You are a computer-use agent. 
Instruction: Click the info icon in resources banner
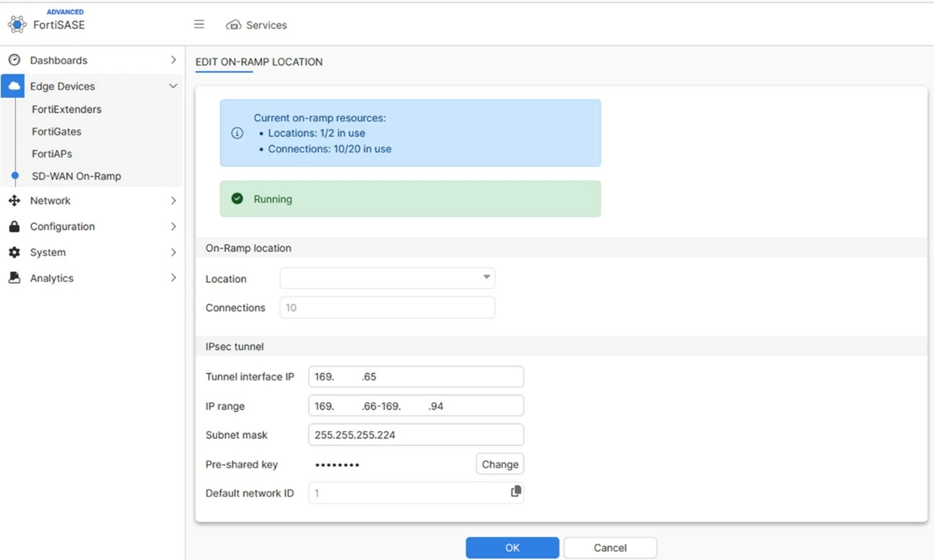[x=237, y=134]
